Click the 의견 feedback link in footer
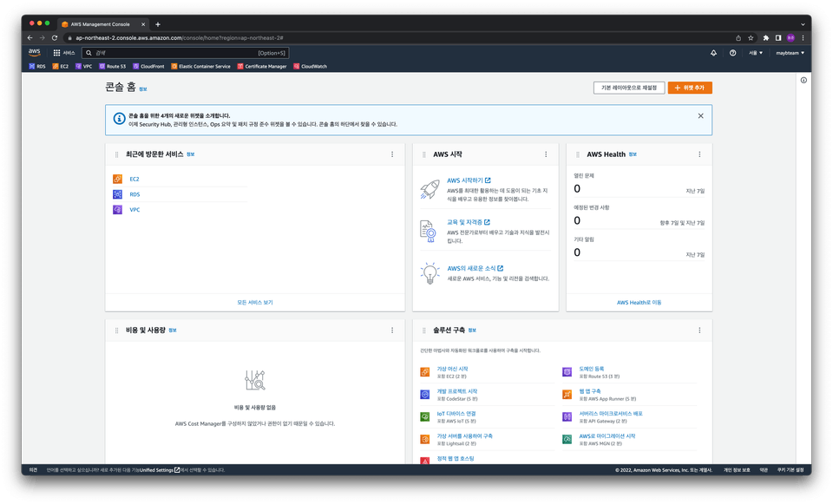 (x=33, y=470)
